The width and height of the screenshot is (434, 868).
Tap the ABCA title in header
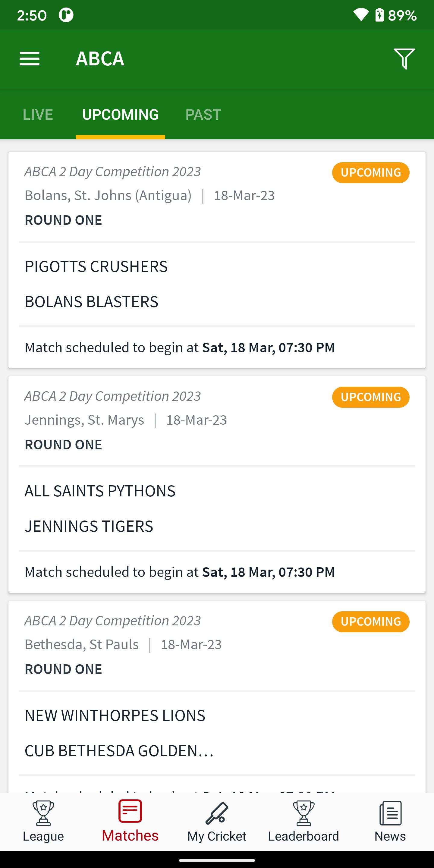pyautogui.click(x=100, y=59)
